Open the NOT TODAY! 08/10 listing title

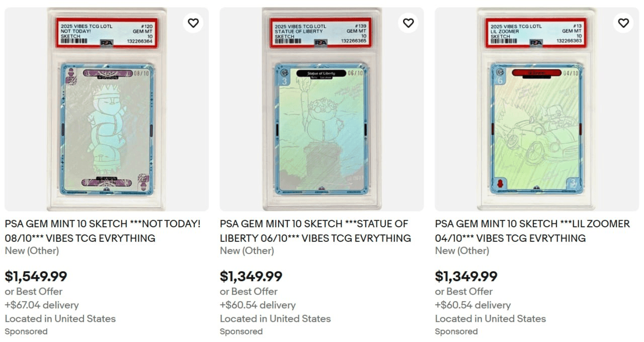click(103, 230)
